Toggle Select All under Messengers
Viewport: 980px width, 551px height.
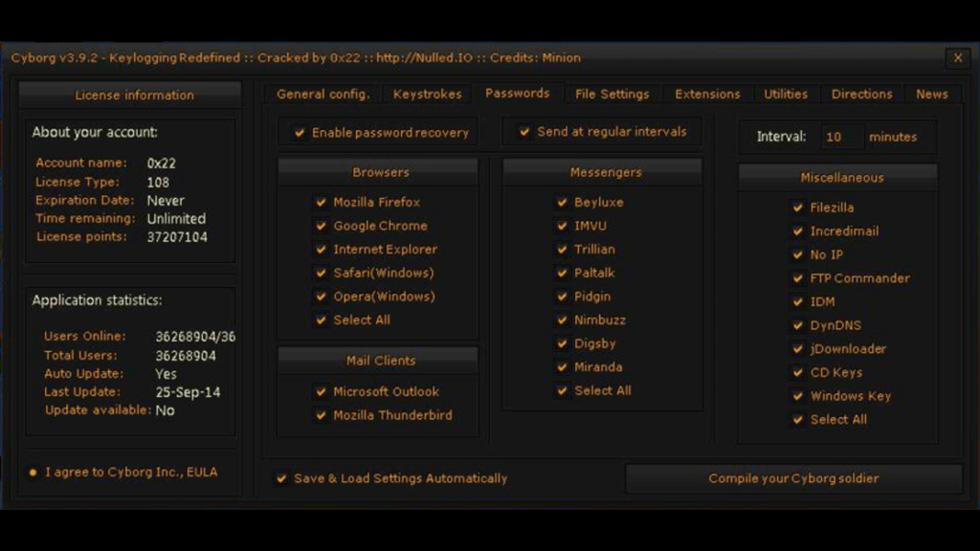pos(562,390)
